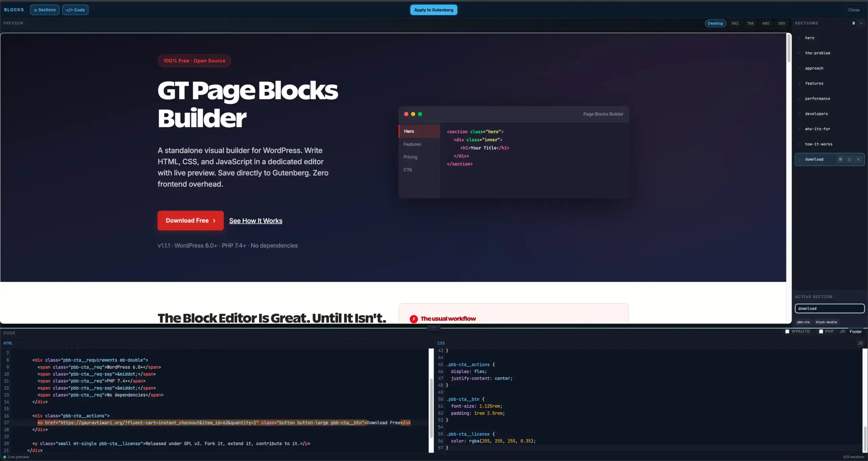The height and width of the screenshot is (461, 868).
Task: Click the target icon on the download section row
Action: (x=841, y=159)
